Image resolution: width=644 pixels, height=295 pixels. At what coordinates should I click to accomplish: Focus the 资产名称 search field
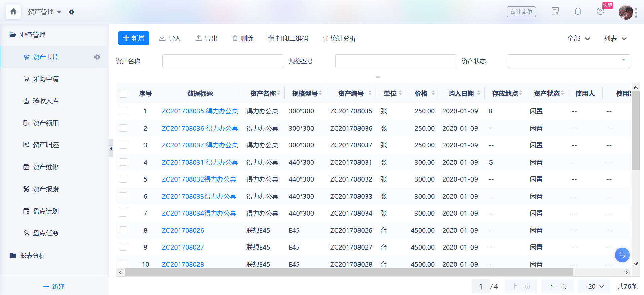(223, 61)
